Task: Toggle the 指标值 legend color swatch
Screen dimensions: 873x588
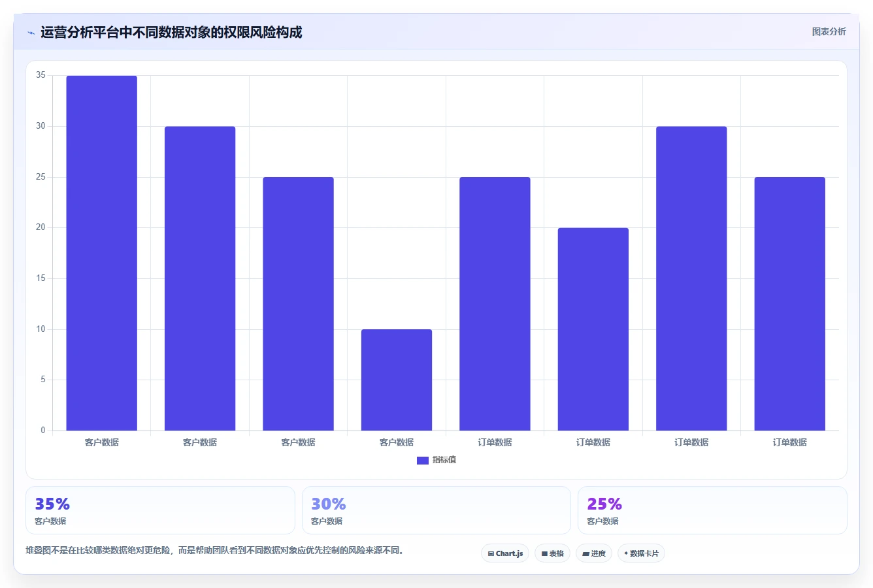Action: pos(423,461)
